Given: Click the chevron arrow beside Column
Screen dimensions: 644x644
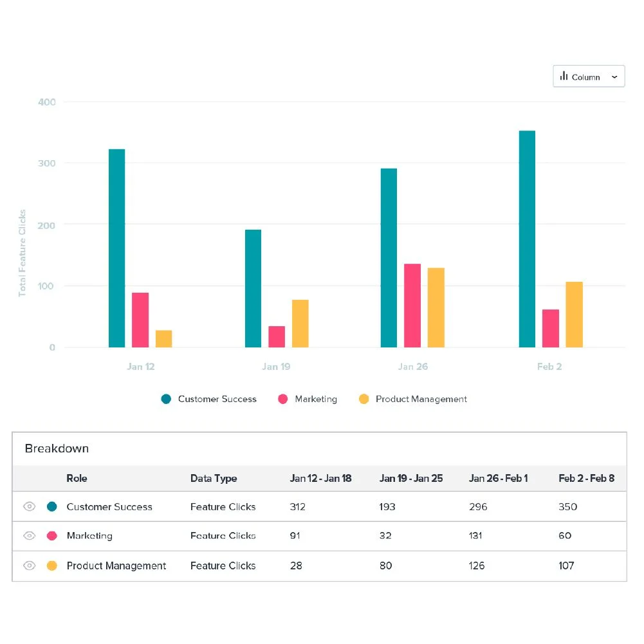Looking at the screenshot, I should point(614,77).
